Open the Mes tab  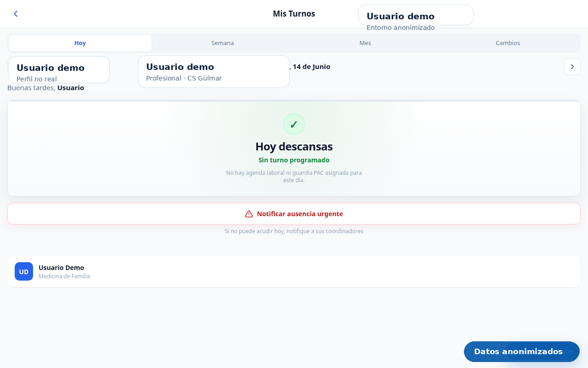click(365, 43)
